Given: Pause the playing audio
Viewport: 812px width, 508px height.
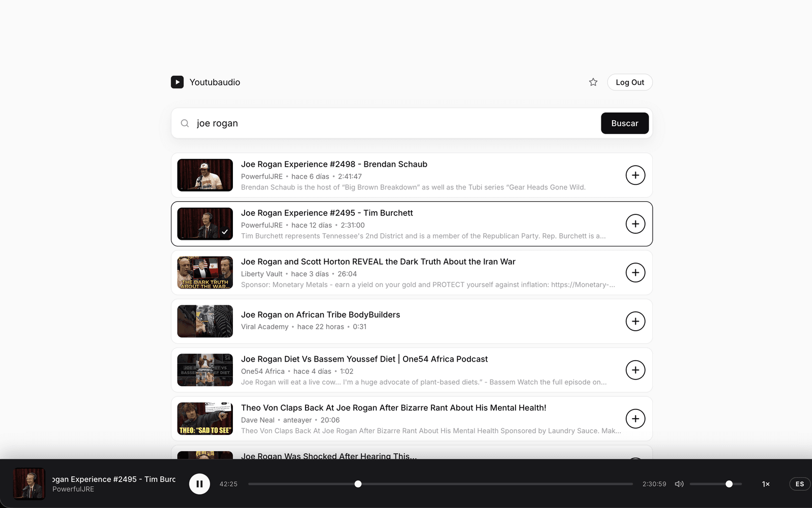Looking at the screenshot, I should coord(199,484).
